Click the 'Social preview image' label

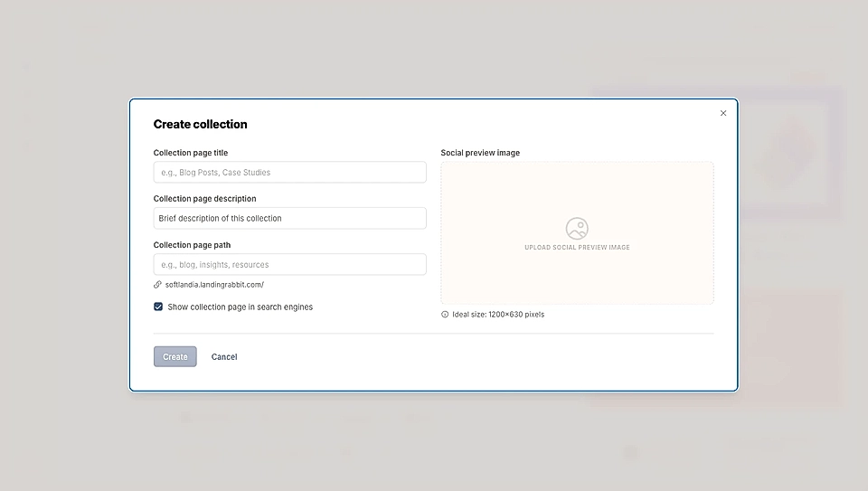click(480, 153)
